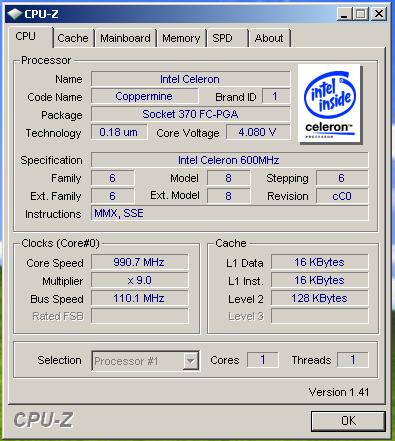Switch to the Cache tab
The image size is (395, 441).
(73, 38)
